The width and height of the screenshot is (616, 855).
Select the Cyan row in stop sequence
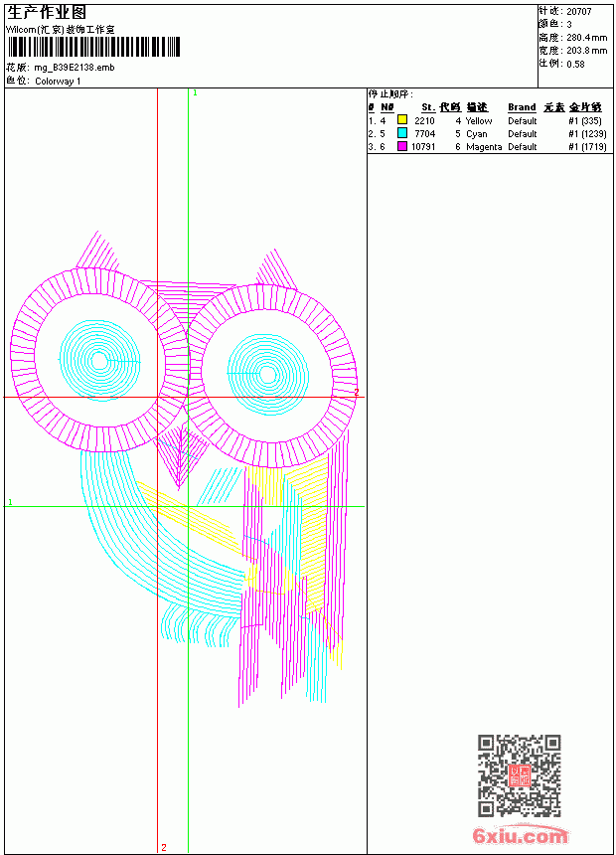coord(488,133)
